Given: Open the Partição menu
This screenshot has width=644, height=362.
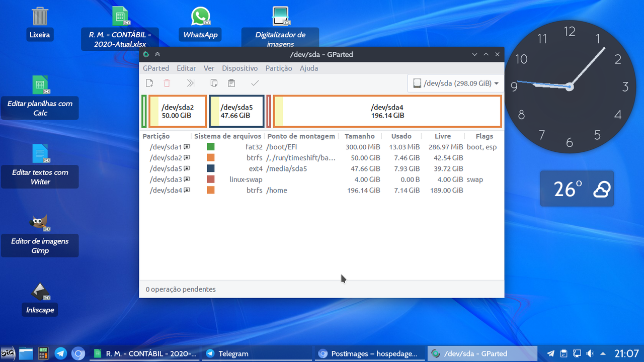Looking at the screenshot, I should click(279, 68).
